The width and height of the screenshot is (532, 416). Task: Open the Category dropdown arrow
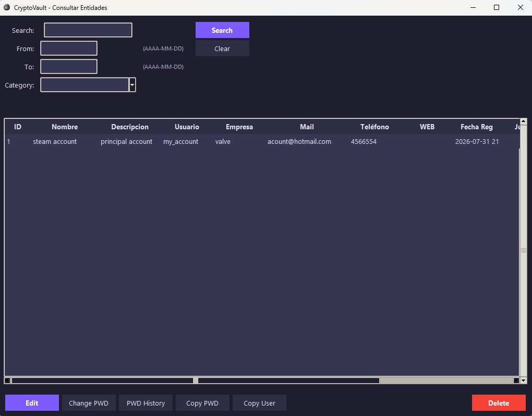click(132, 85)
